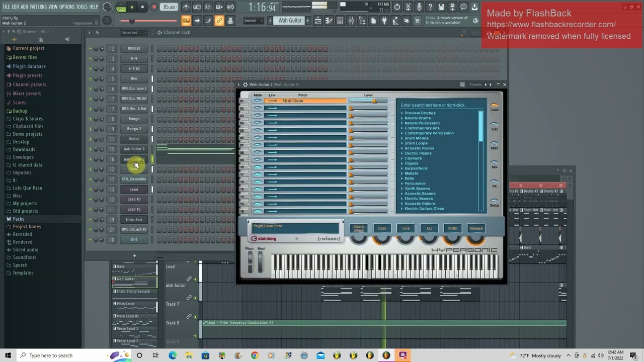This screenshot has height=362, width=644.
Task: Open the Playlist view icon
Action: click(318, 21)
